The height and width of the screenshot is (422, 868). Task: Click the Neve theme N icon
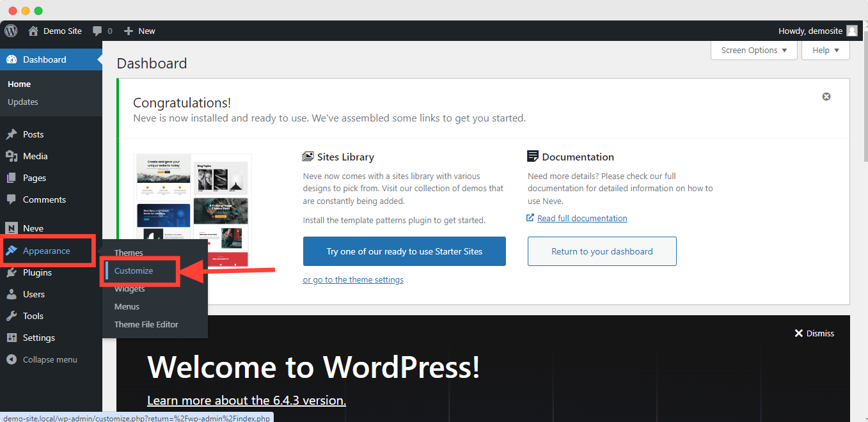tap(11, 228)
